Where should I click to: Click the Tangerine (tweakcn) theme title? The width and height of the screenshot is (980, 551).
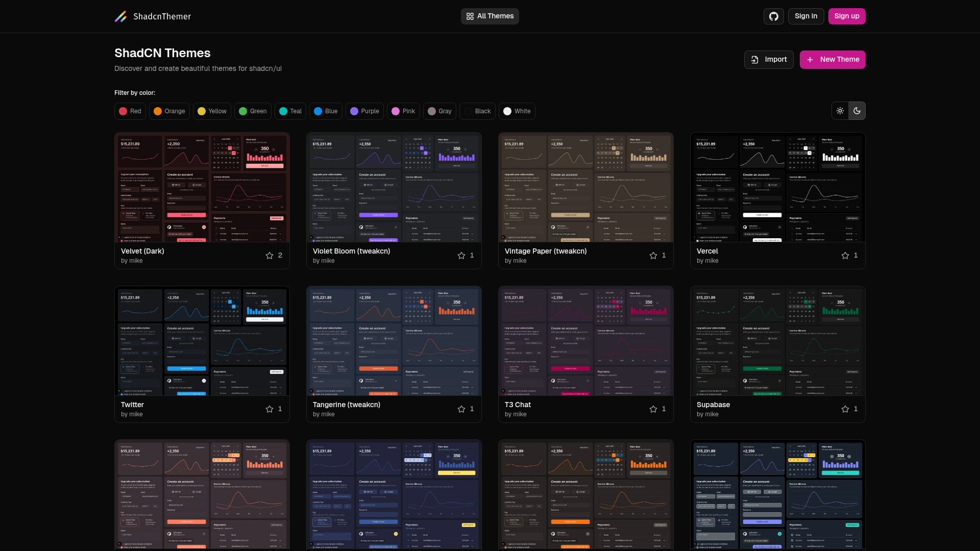click(x=347, y=405)
